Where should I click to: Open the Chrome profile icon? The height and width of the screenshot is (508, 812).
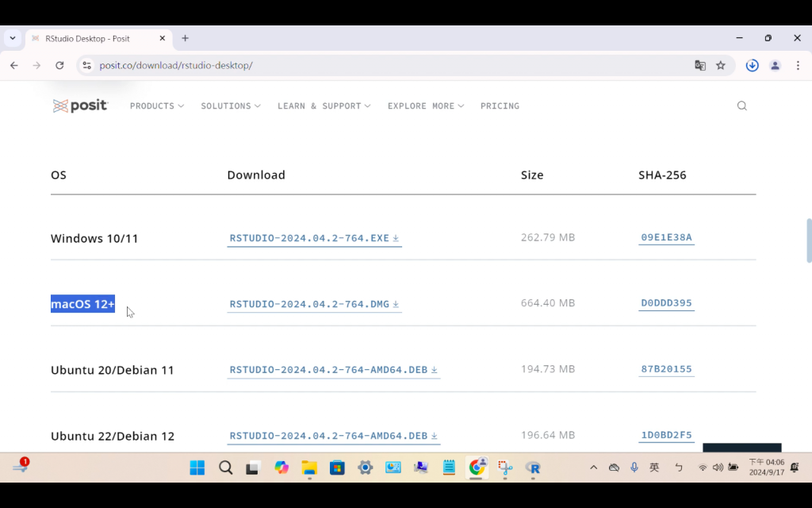tap(775, 65)
